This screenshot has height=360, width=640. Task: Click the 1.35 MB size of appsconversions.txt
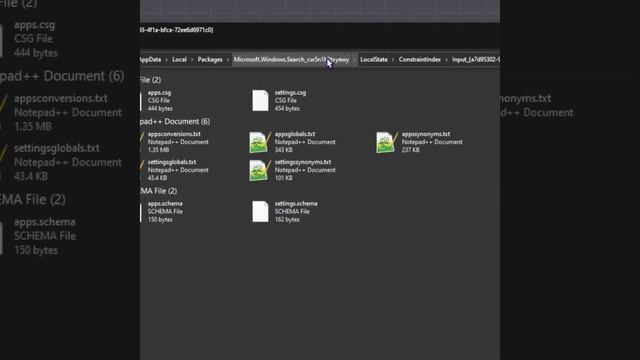(x=158, y=150)
